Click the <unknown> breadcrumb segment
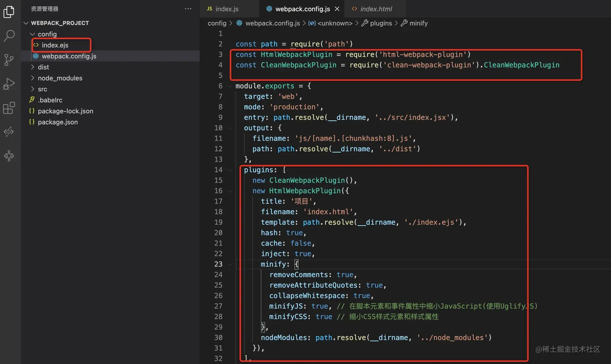The width and height of the screenshot is (611, 364). pos(335,23)
